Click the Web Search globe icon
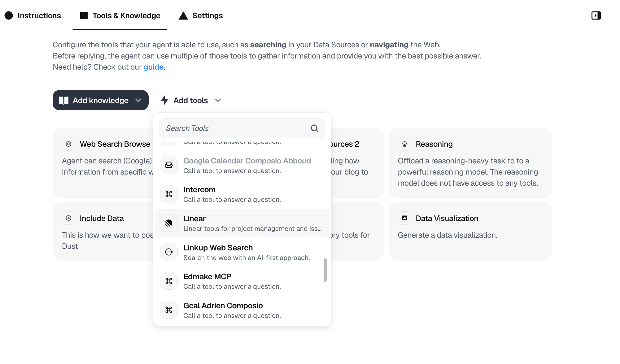The height and width of the screenshot is (364, 620). point(68,144)
